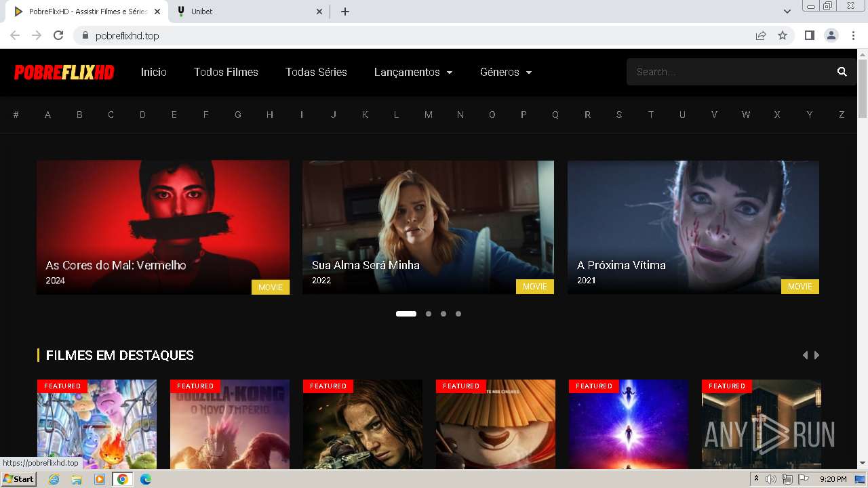Open a new browser tab
This screenshot has width=868, height=488.
(x=345, y=12)
